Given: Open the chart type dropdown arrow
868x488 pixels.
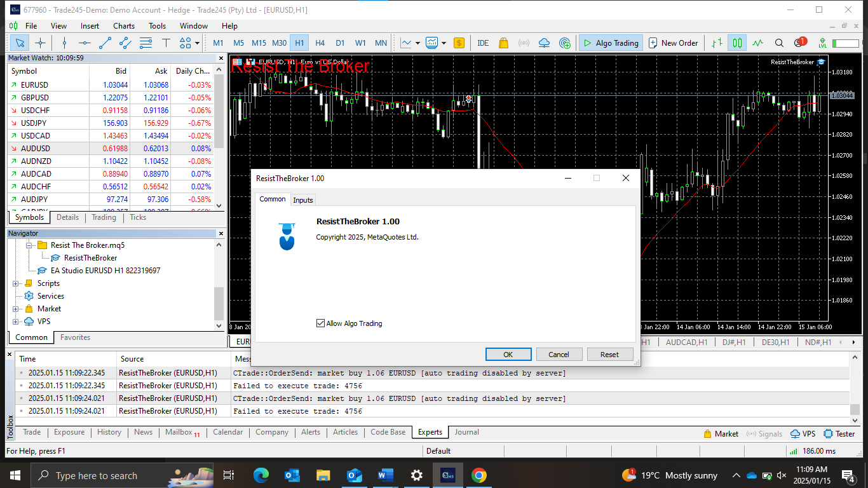Looking at the screenshot, I should [x=417, y=43].
